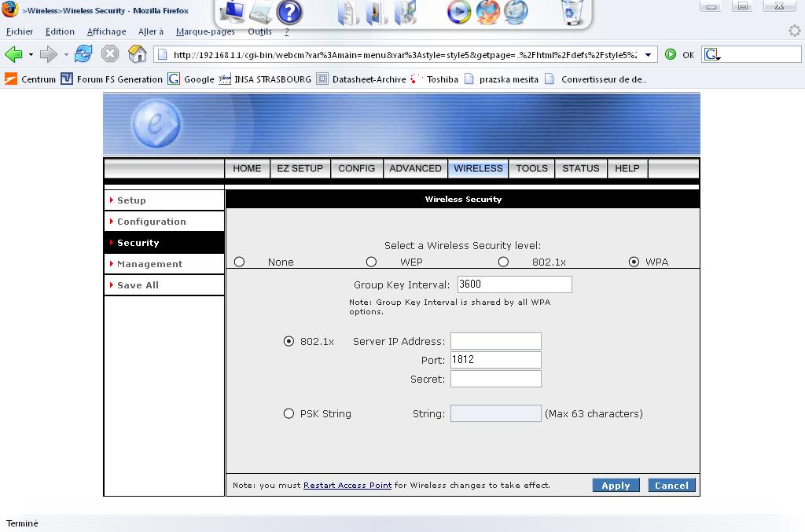805x532 pixels.
Task: Open the pictures folder dock icon
Action: [x=377, y=12]
